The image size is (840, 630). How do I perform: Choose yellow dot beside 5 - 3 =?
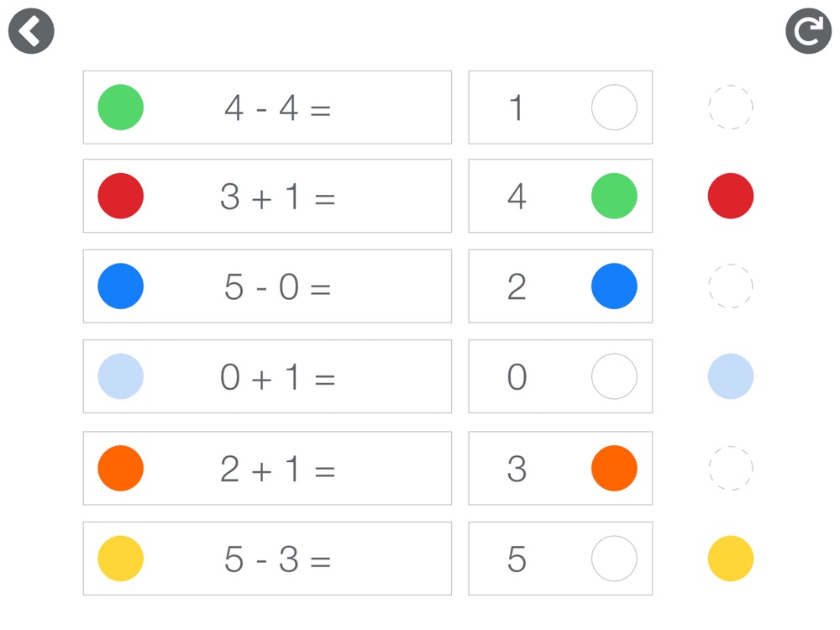click(120, 559)
